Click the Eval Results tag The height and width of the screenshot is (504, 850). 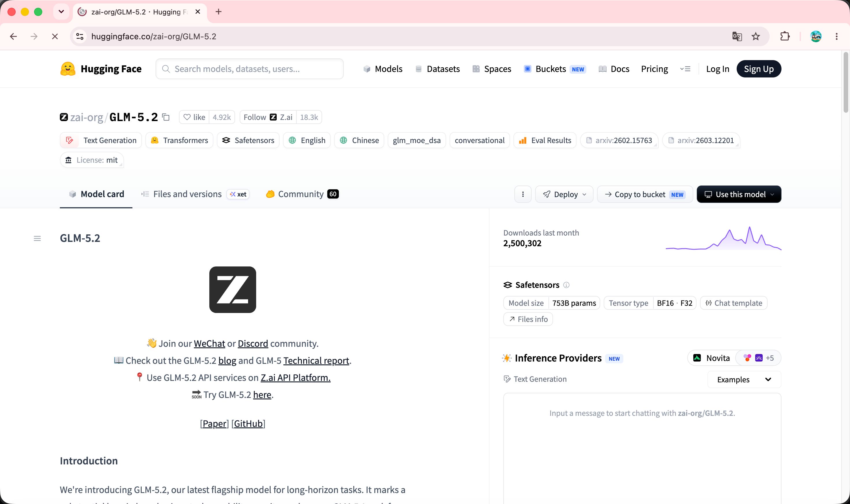coord(545,140)
